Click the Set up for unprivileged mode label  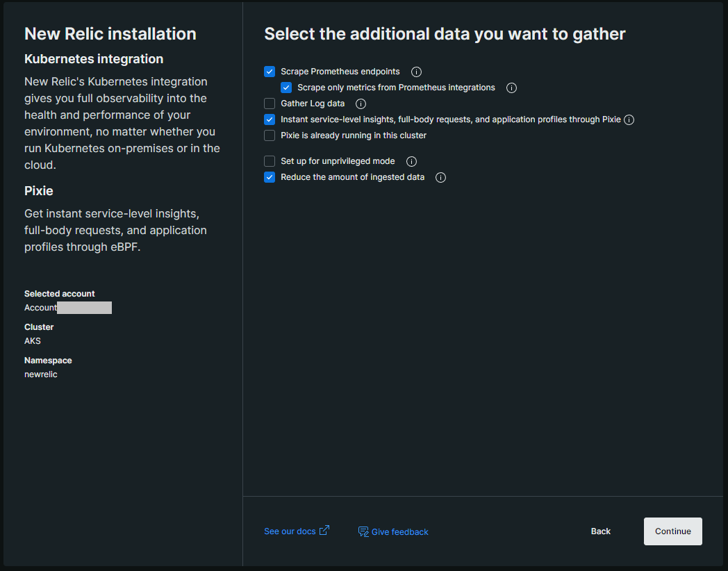[338, 161]
